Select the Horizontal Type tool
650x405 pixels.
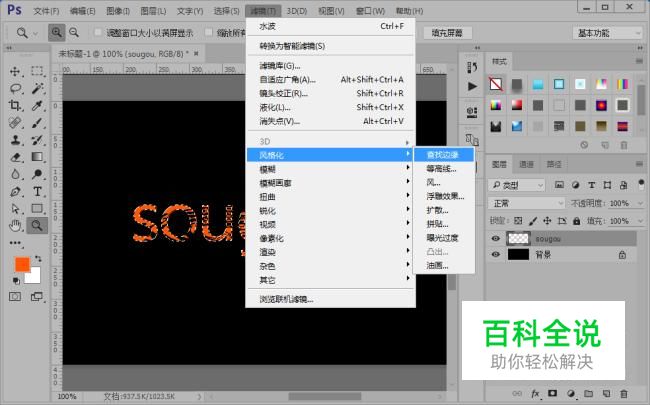[x=37, y=192]
